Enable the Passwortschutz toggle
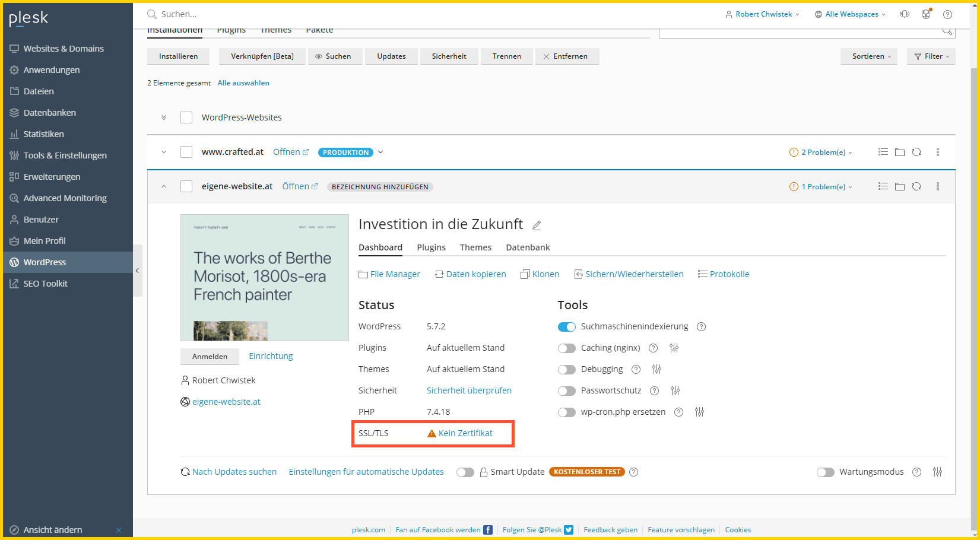Image resolution: width=980 pixels, height=540 pixels. (x=567, y=391)
